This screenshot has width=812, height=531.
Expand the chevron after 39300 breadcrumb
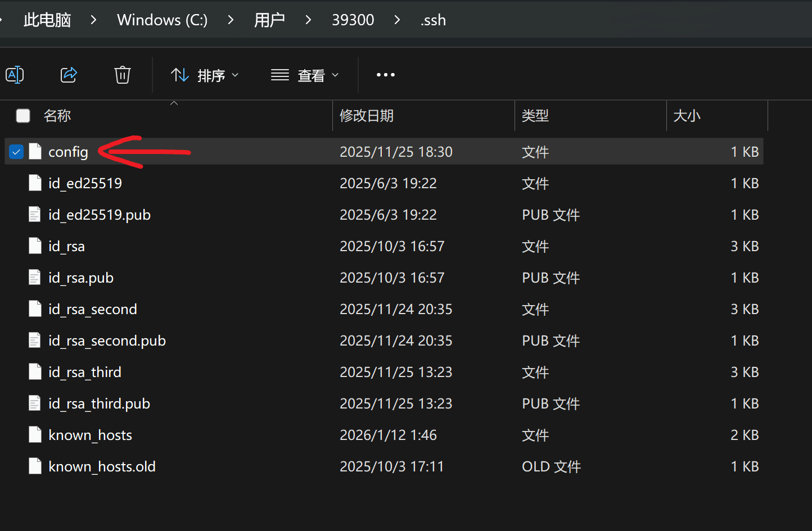tap(397, 20)
